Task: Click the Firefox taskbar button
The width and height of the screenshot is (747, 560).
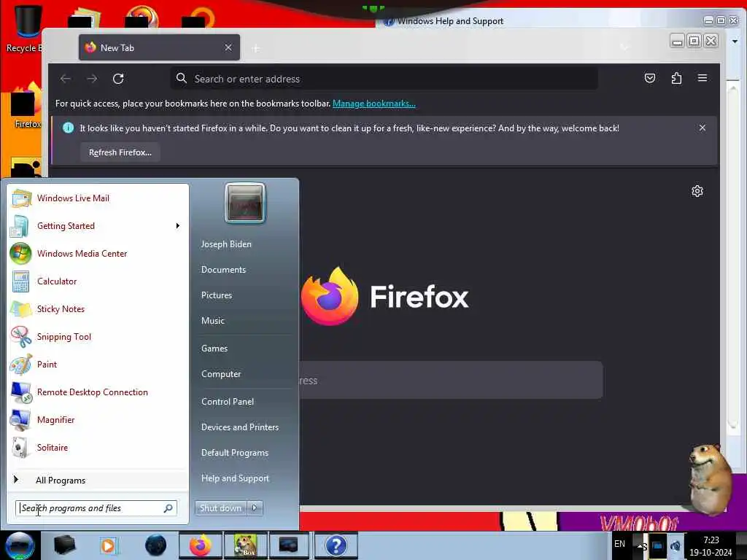Action: pos(201,545)
